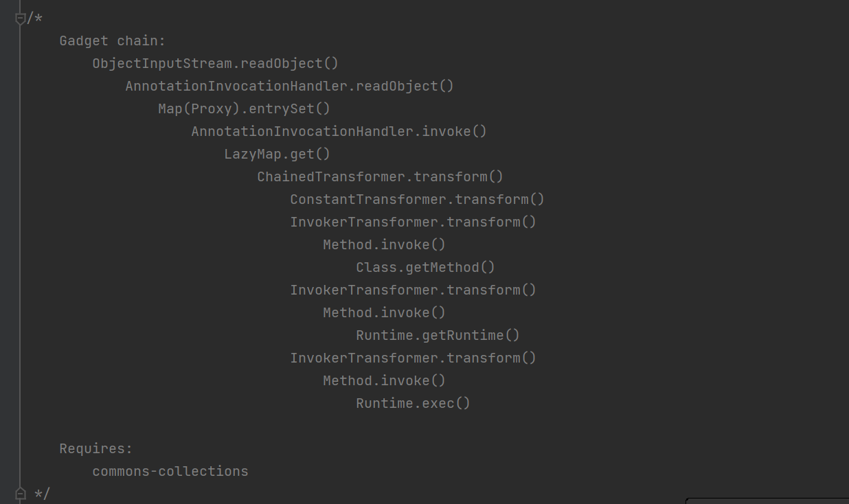Click the last Method.invoke() line
849x504 pixels.
pos(384,381)
